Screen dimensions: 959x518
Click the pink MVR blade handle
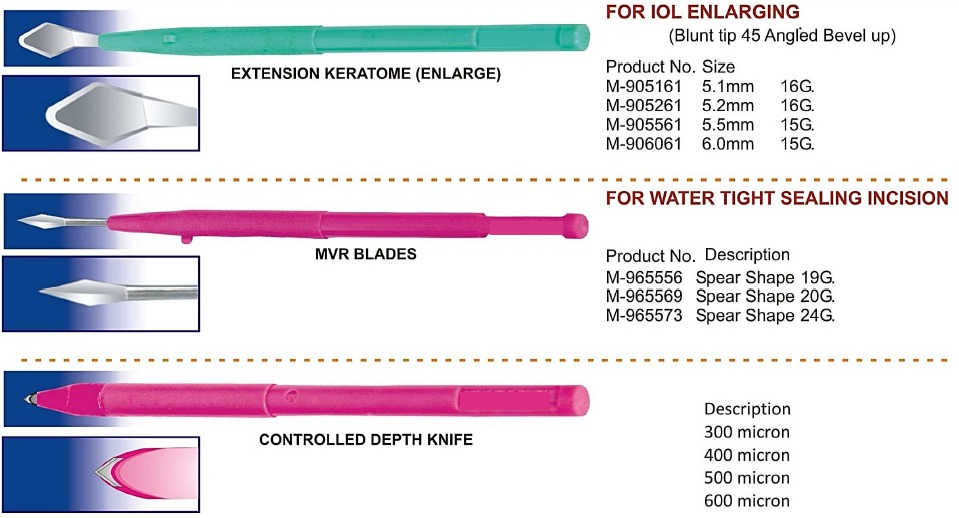340,222
